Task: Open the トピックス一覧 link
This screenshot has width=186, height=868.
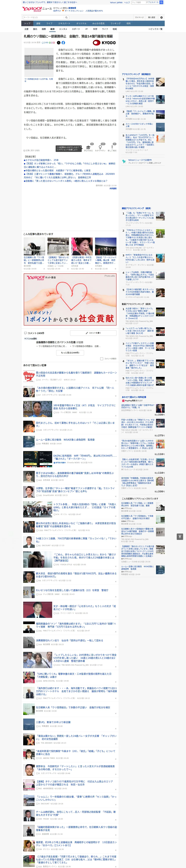Action: [155, 29]
